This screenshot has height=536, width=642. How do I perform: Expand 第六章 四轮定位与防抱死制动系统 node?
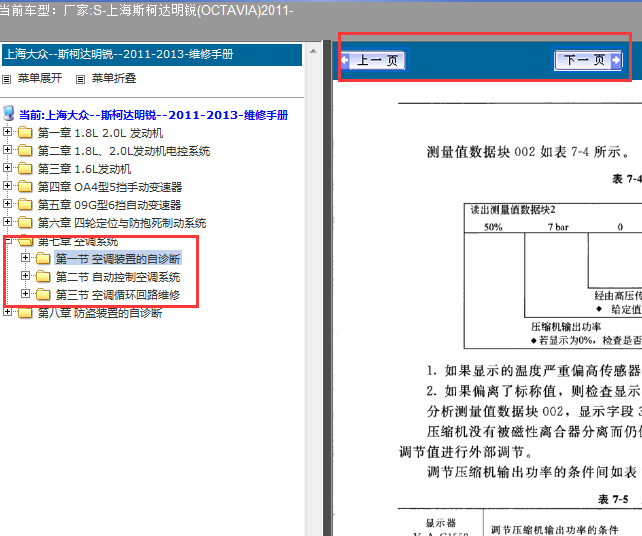tap(7, 222)
